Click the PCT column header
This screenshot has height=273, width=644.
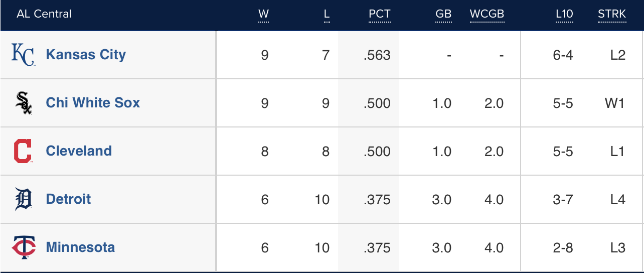379,14
